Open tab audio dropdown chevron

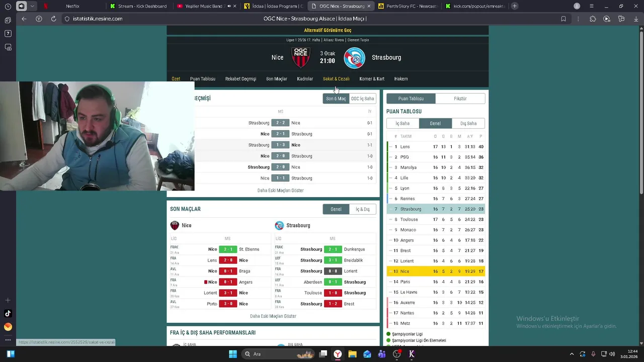point(32,6)
